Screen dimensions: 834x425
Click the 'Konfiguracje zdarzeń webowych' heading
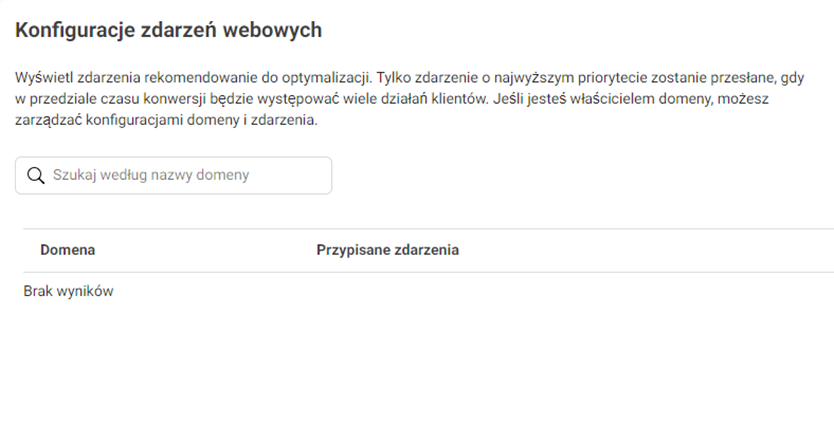168,30
